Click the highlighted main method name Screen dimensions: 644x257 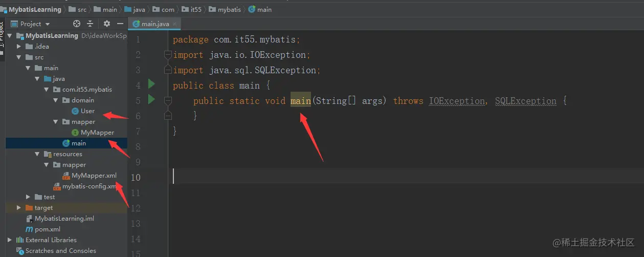pyautogui.click(x=301, y=101)
